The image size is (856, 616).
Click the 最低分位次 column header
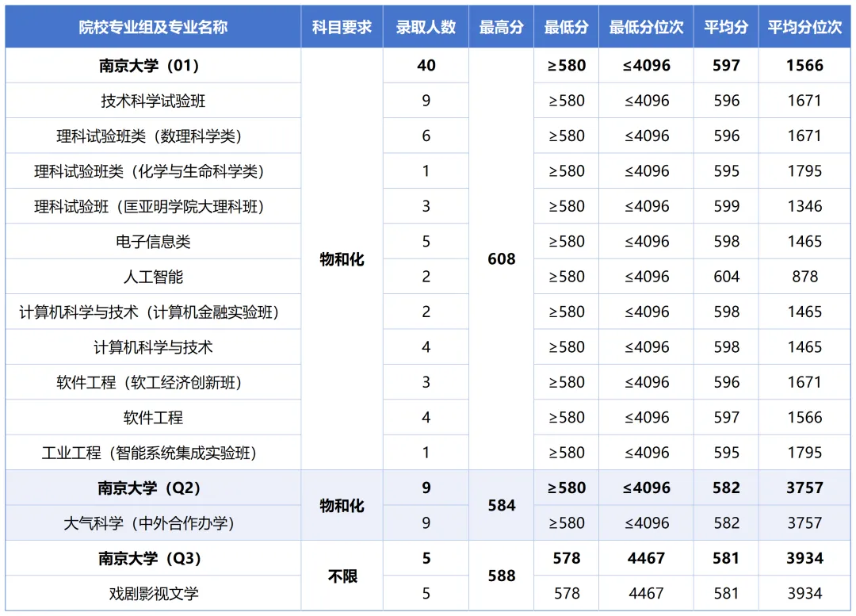[647, 27]
